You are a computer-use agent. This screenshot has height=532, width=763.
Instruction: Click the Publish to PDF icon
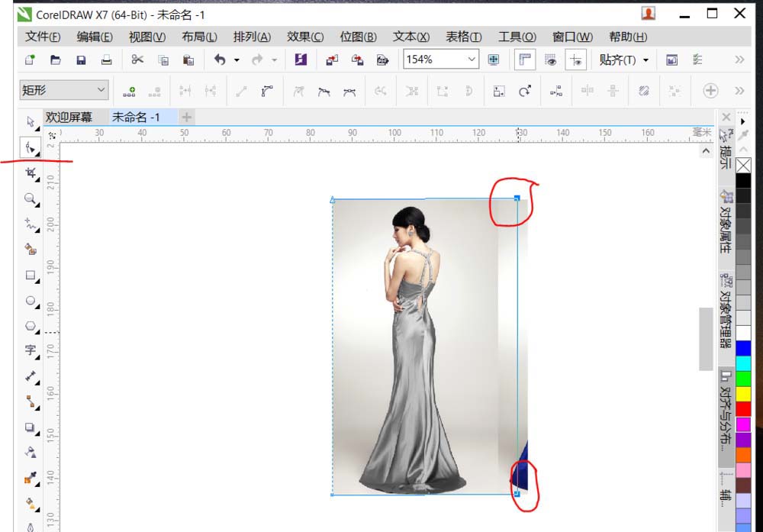[382, 60]
